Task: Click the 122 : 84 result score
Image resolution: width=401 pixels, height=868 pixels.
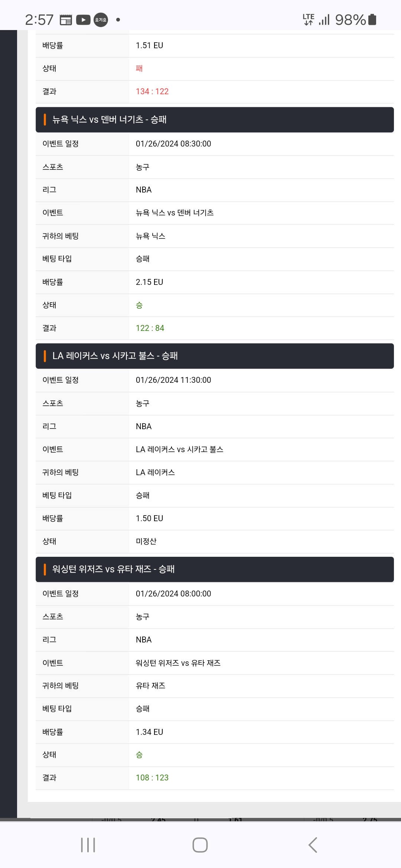Action: coord(150,328)
